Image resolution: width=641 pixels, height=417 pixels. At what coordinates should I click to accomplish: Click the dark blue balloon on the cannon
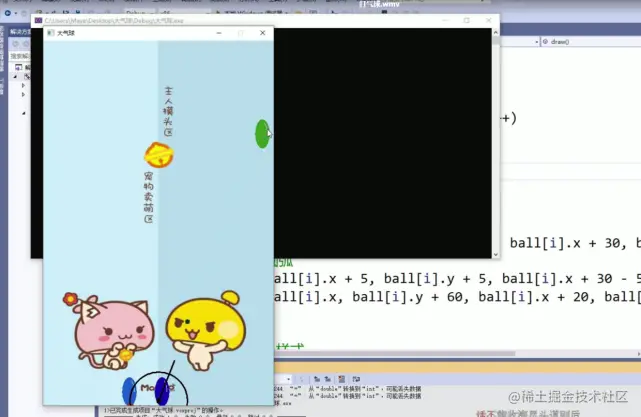(162, 391)
